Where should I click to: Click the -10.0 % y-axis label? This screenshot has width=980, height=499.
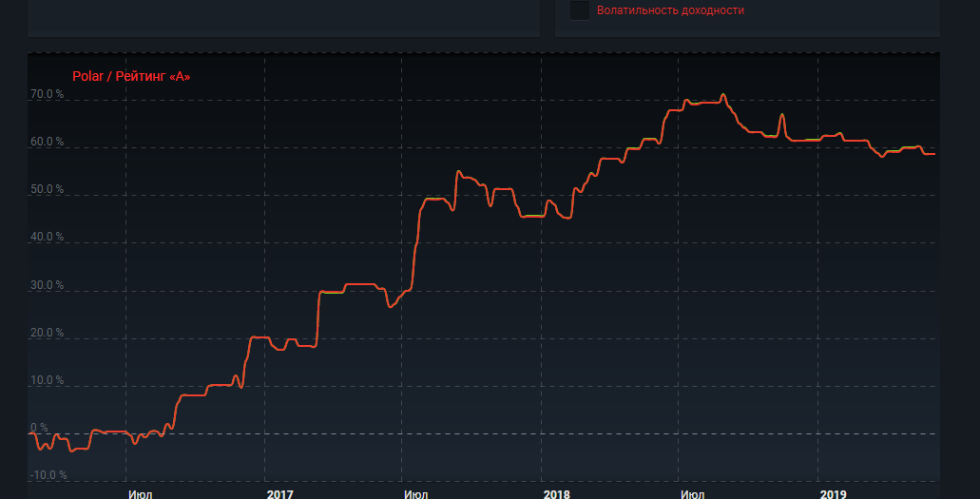tap(47, 475)
